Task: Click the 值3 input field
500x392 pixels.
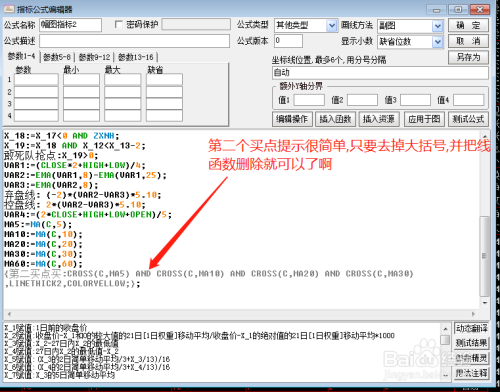Action: click(x=415, y=100)
